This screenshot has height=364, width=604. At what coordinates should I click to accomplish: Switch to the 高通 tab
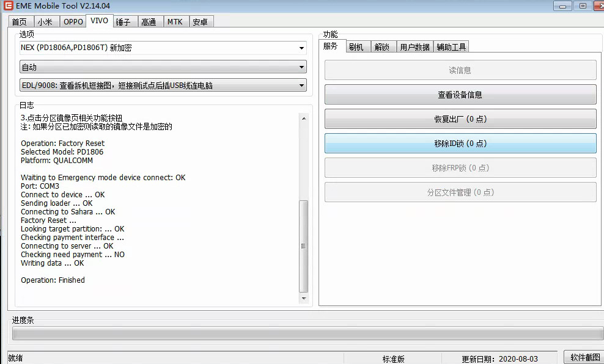[x=150, y=22]
